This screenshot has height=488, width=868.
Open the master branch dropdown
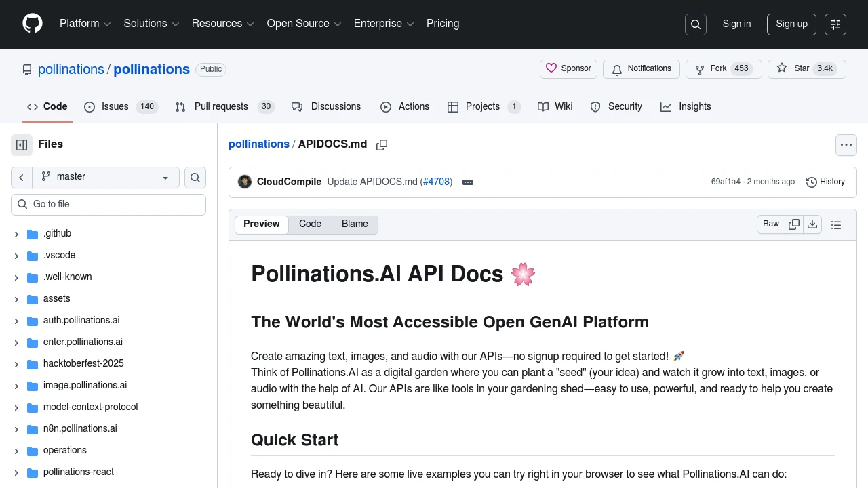[x=105, y=177]
